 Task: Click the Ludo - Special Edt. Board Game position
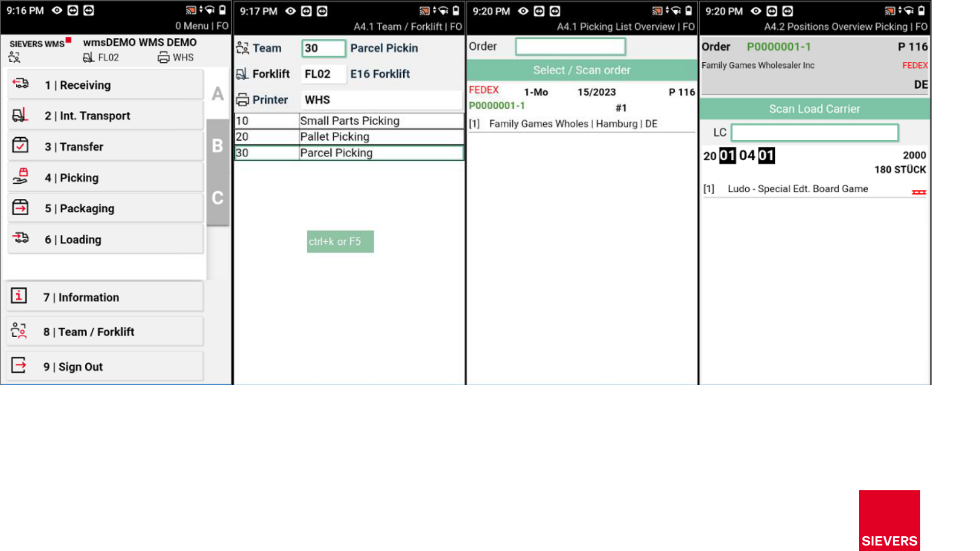click(x=798, y=189)
